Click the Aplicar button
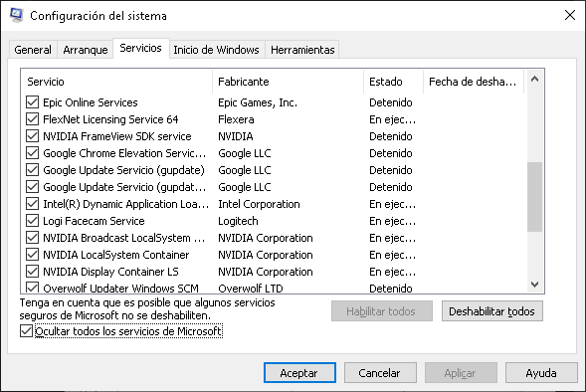 [461, 372]
